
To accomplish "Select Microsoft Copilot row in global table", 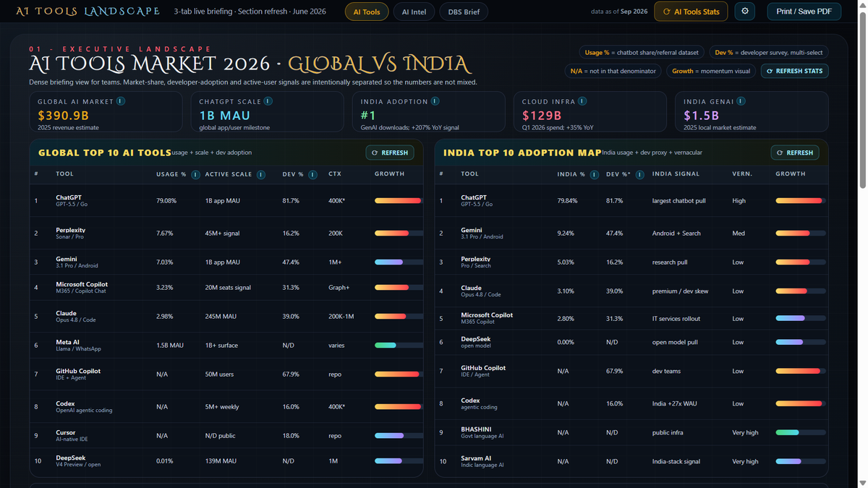I will pos(226,287).
